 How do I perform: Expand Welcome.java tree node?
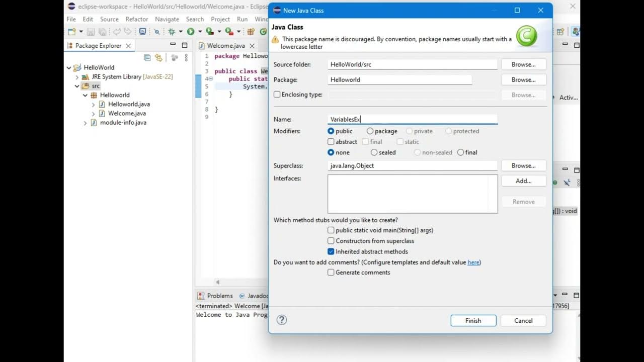tap(93, 114)
